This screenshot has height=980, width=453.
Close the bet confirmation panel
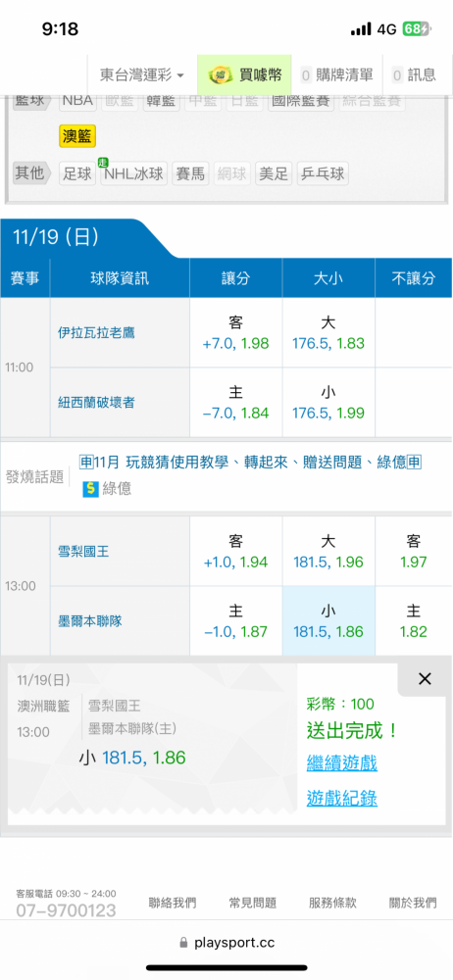pyautogui.click(x=425, y=679)
